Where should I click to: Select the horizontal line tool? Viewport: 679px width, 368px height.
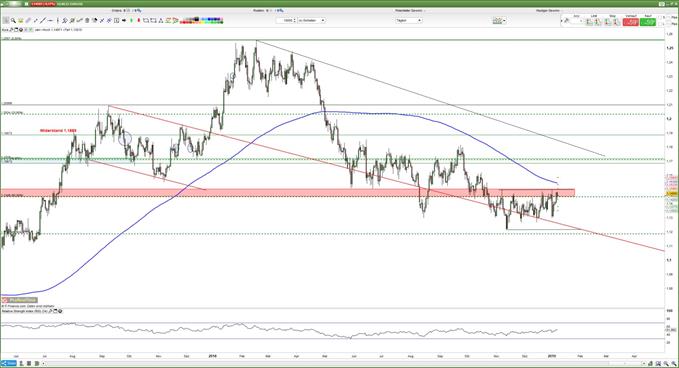50,20
